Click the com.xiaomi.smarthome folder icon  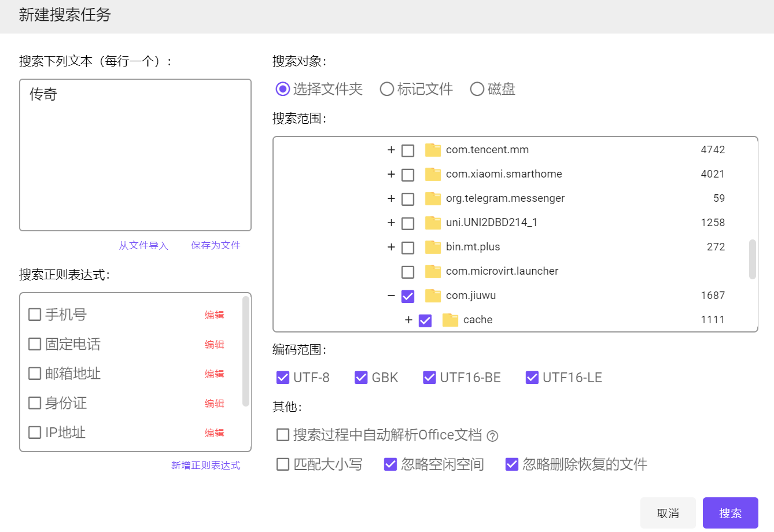click(x=433, y=174)
